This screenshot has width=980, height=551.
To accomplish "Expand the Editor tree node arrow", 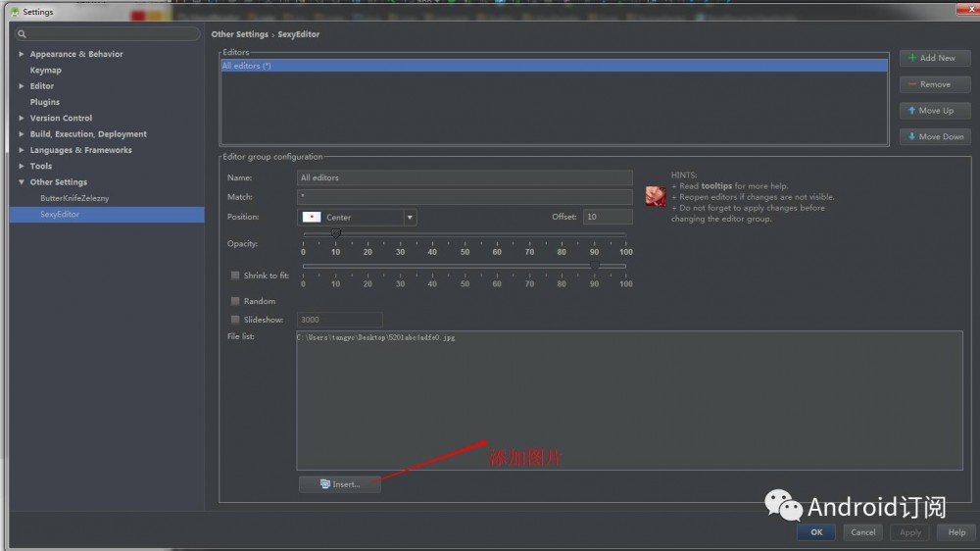I will point(22,85).
